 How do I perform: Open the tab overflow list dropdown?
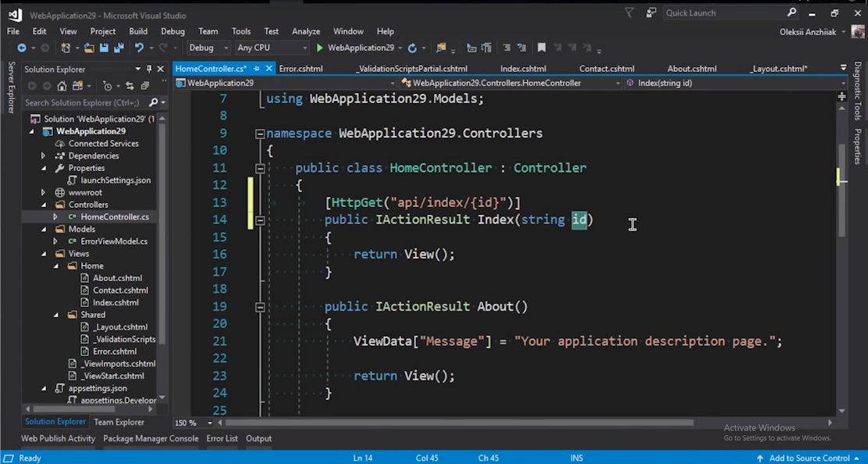point(843,67)
